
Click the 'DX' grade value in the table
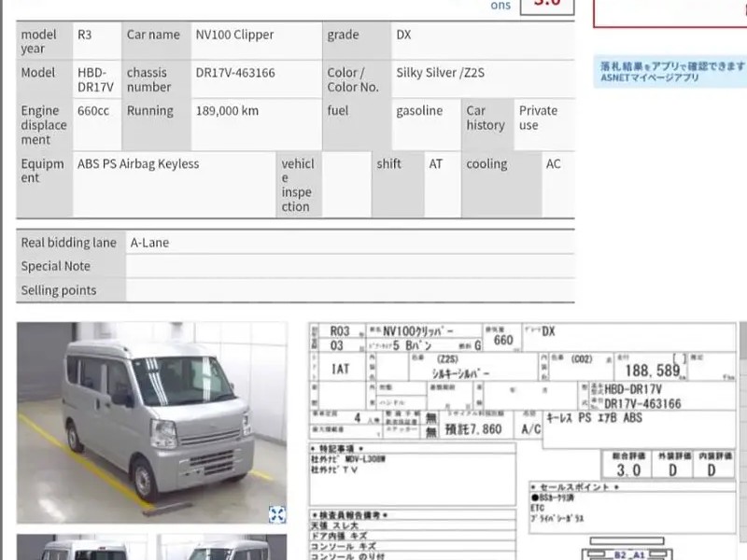point(403,35)
